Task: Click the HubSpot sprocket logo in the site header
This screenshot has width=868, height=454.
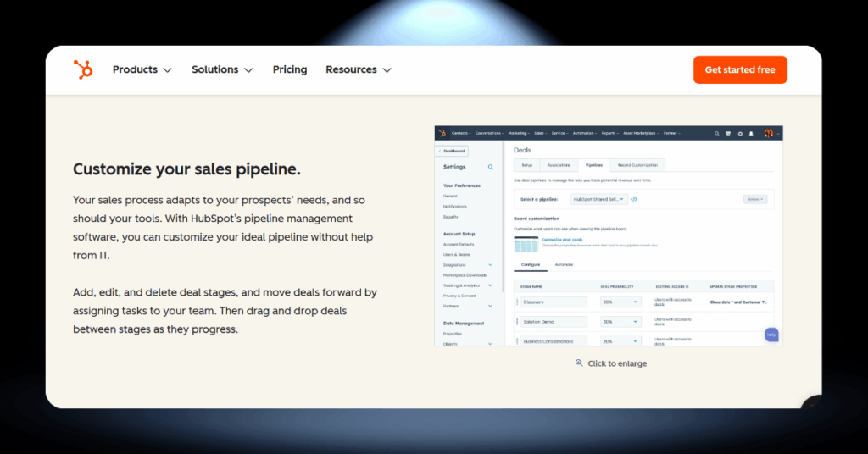Action: coord(83,69)
